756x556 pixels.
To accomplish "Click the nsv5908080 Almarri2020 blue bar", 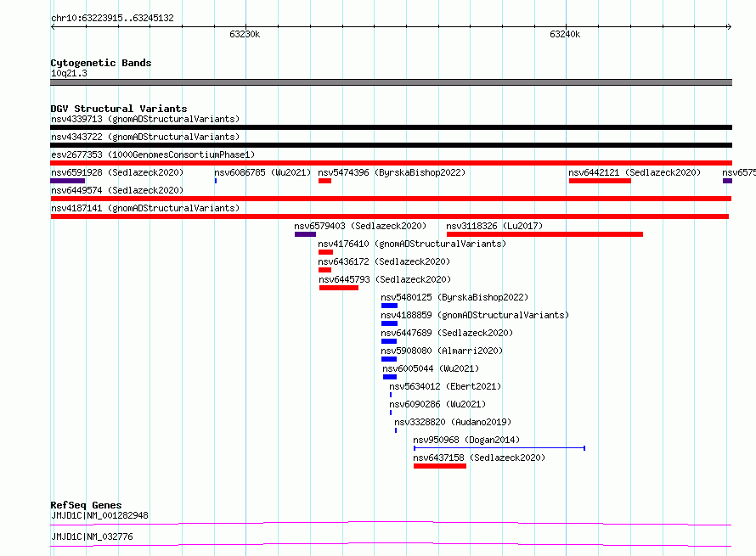I will point(389,359).
